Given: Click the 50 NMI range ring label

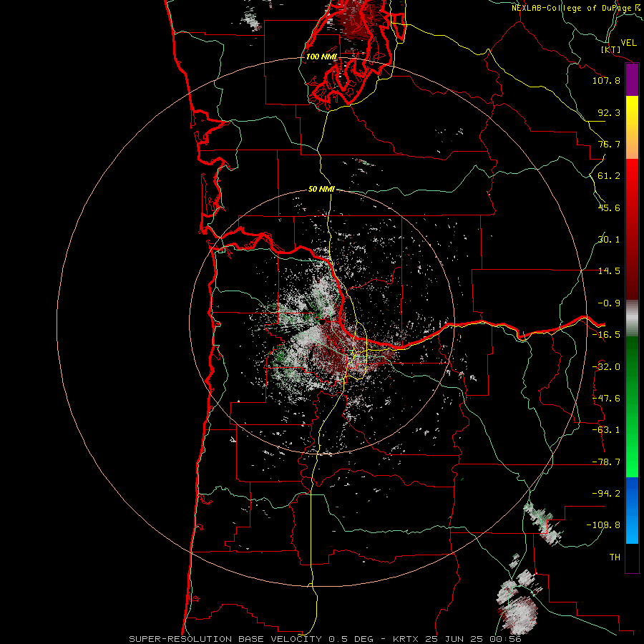Looking at the screenshot, I should point(321,190).
